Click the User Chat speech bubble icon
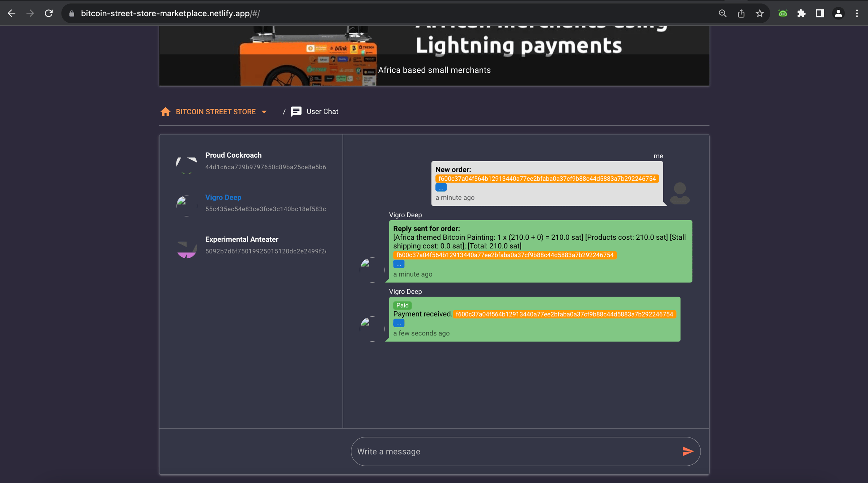This screenshot has width=868, height=483. [296, 112]
